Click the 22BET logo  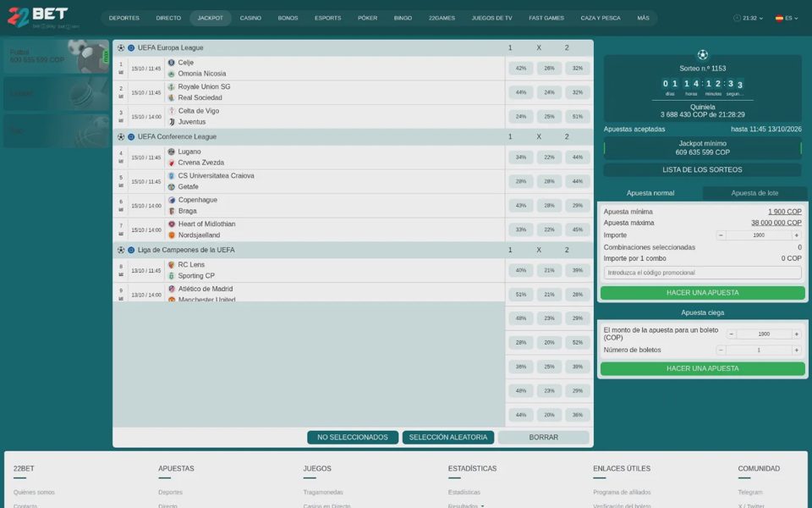(x=43, y=18)
